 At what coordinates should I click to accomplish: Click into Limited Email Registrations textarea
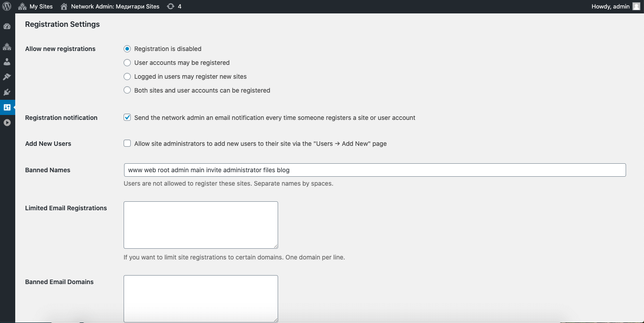click(x=201, y=225)
